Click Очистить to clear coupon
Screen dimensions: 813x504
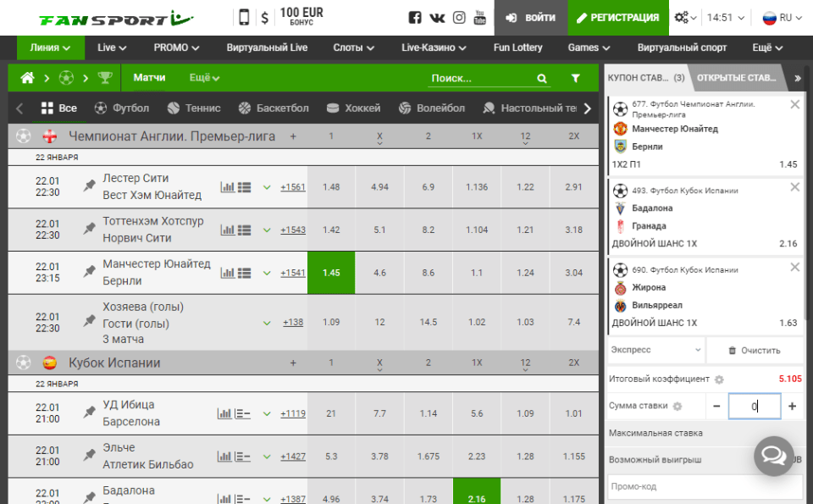click(x=755, y=351)
